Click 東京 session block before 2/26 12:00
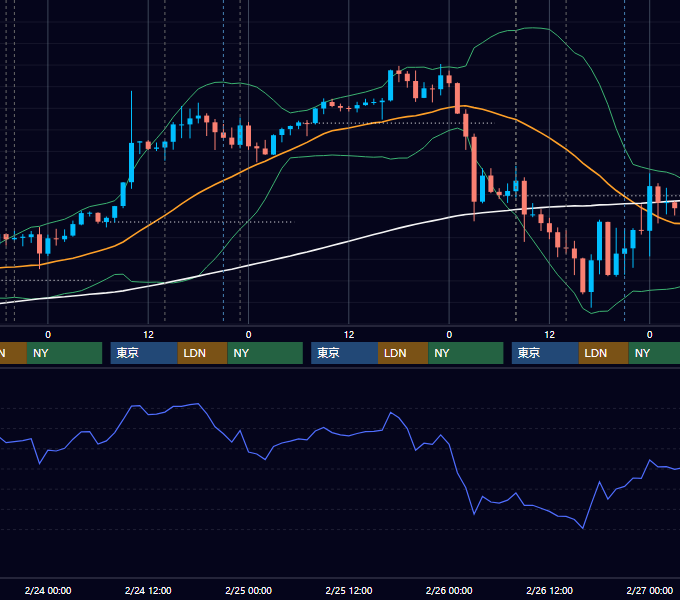Image resolution: width=680 pixels, height=600 pixels. (x=545, y=353)
